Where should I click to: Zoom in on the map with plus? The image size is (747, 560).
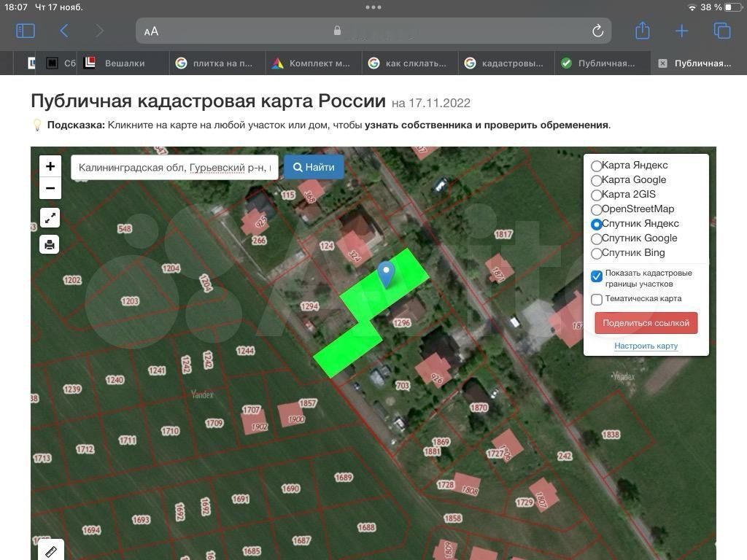point(50,166)
